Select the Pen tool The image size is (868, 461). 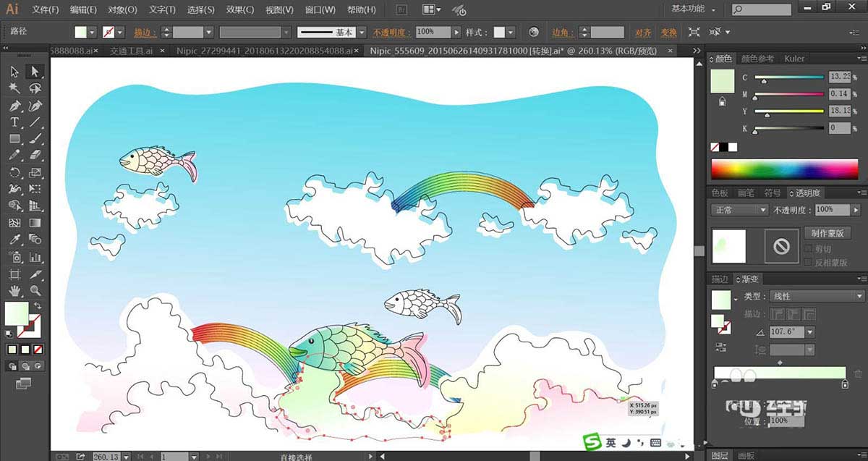14,106
